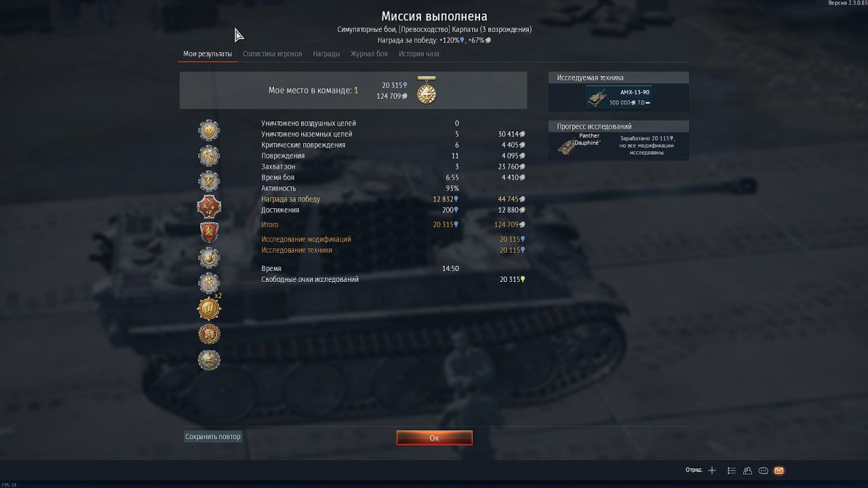
Task: Select the gold sun-shaped x2 award medal
Action: pyautogui.click(x=209, y=309)
